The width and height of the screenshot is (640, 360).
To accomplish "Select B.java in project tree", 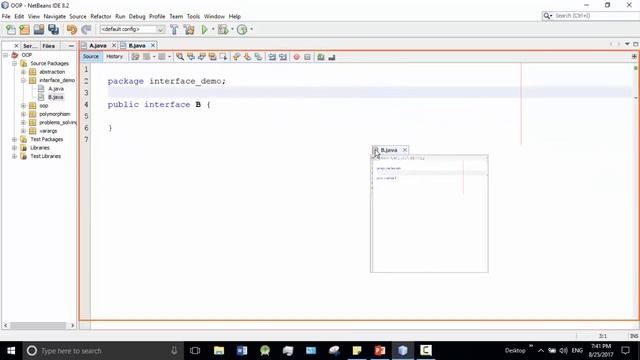I will pos(56,97).
